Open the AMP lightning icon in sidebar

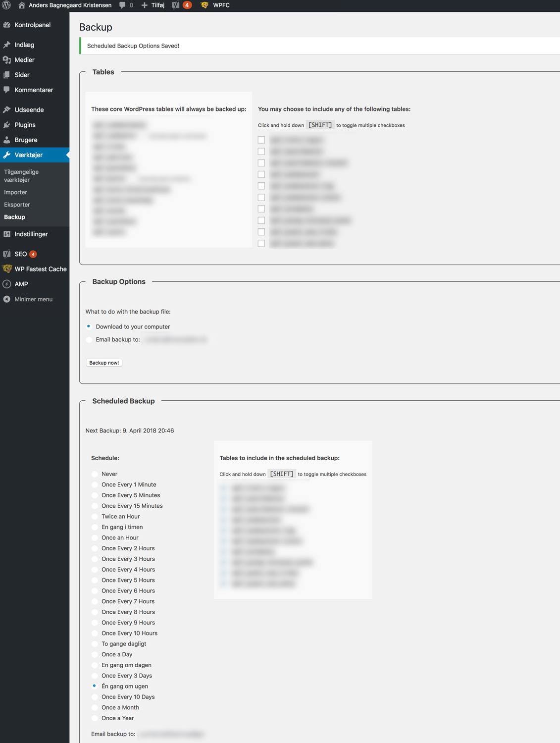tap(7, 284)
